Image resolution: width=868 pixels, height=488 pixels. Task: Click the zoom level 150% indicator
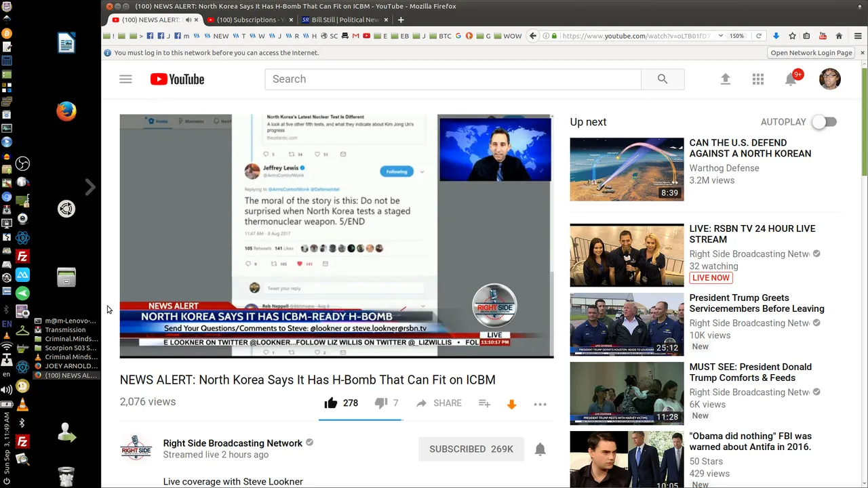click(x=737, y=36)
